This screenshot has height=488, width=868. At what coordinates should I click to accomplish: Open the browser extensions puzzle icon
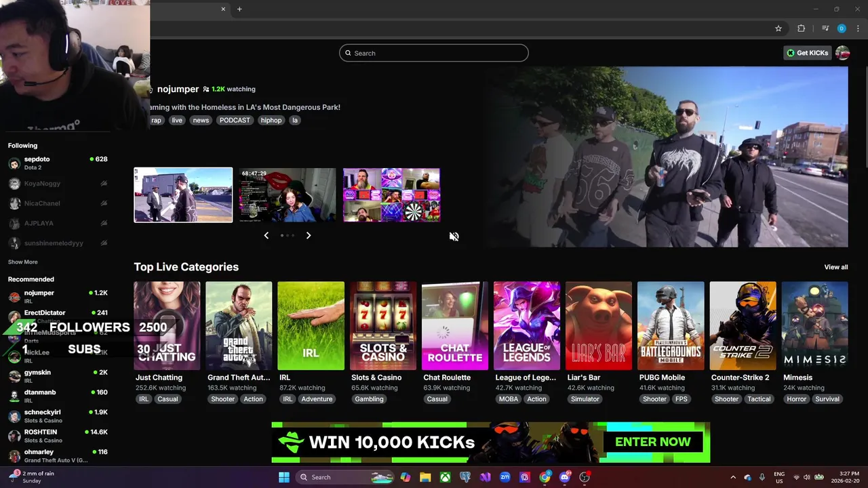[x=801, y=28]
